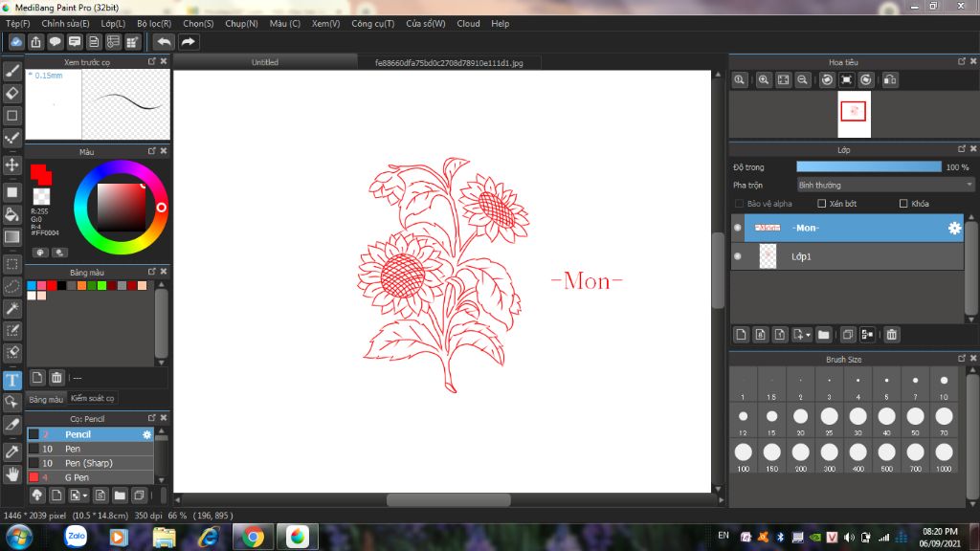The width and height of the screenshot is (980, 551).
Task: Open Zalo from the taskbar
Action: (x=76, y=537)
